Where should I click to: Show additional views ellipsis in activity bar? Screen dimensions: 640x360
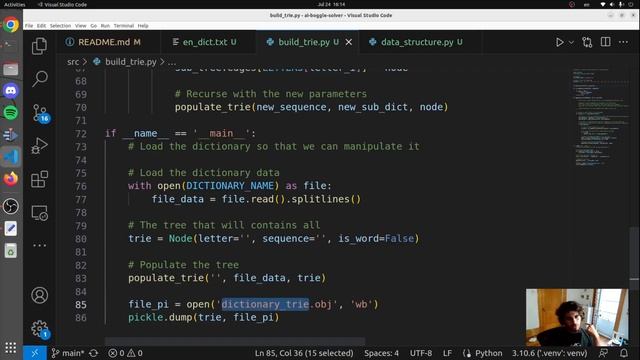coord(40,245)
